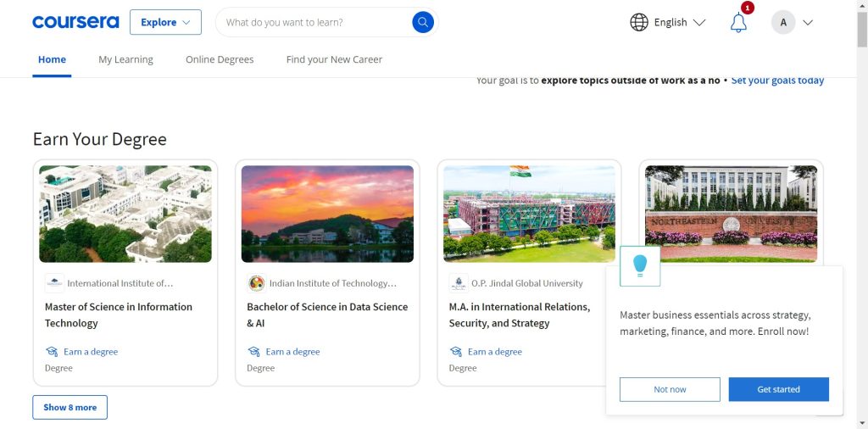Open the notifications bell
This screenshot has height=429, width=868.
[738, 23]
